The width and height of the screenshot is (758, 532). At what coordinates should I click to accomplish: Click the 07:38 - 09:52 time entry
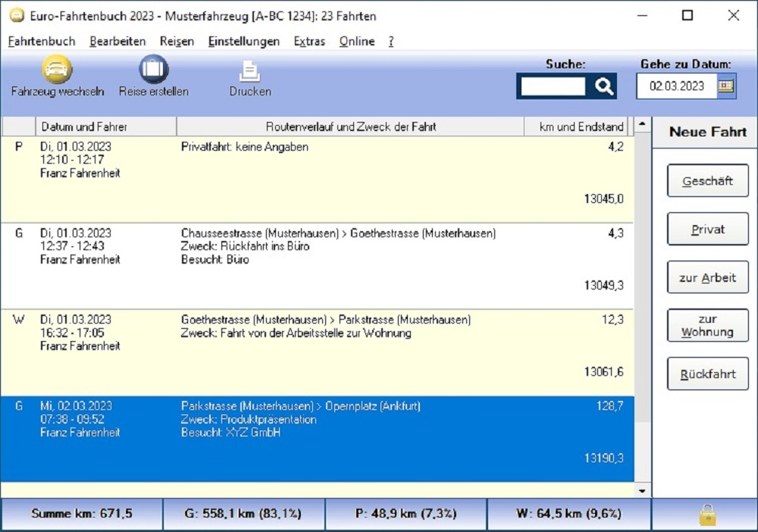(x=72, y=419)
